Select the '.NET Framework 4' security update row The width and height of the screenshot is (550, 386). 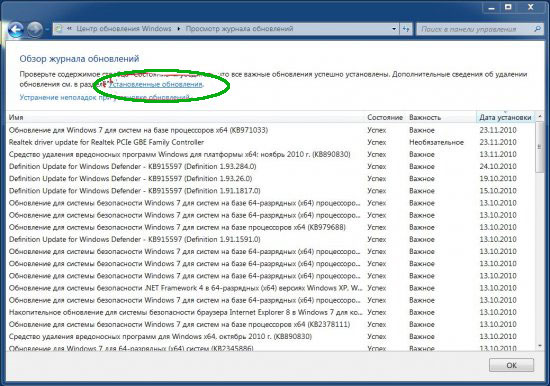271,288
